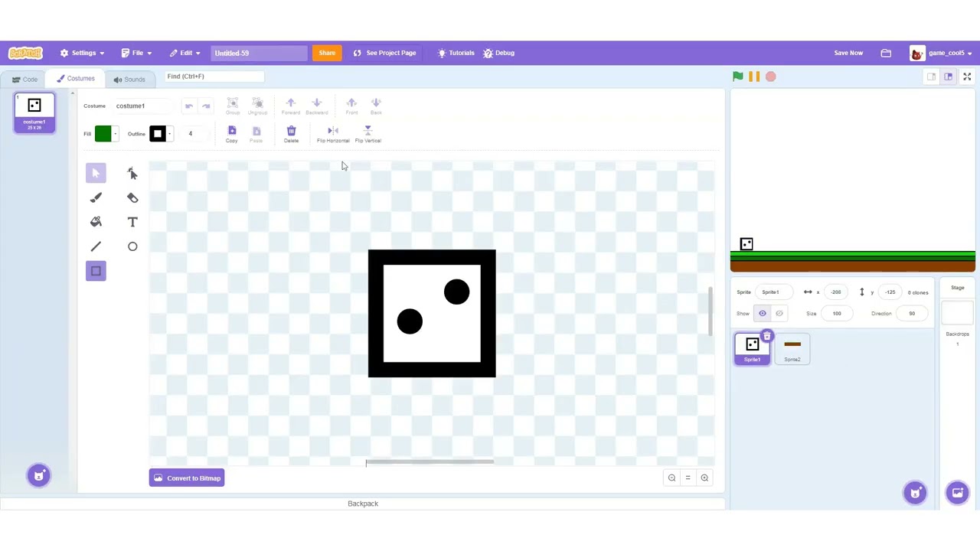Screen dimensions: 980x551
Task: Select the Sprite2 thumbnail
Action: click(792, 349)
